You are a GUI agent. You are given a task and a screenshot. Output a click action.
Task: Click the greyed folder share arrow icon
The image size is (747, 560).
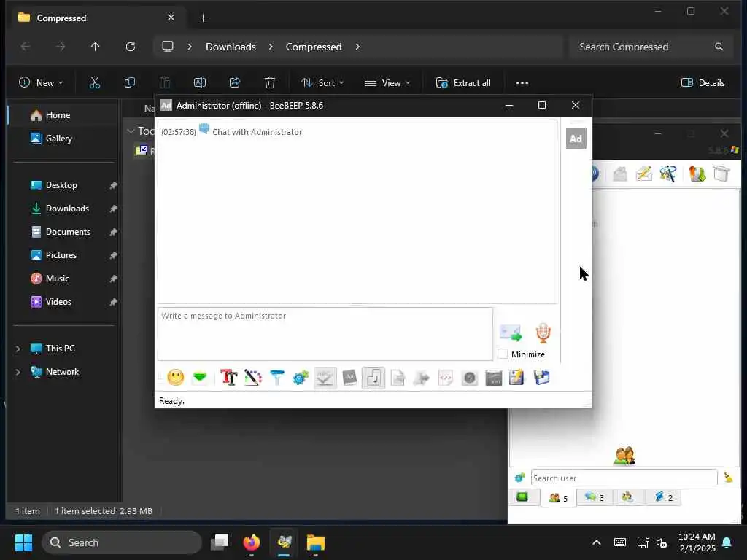click(x=421, y=378)
